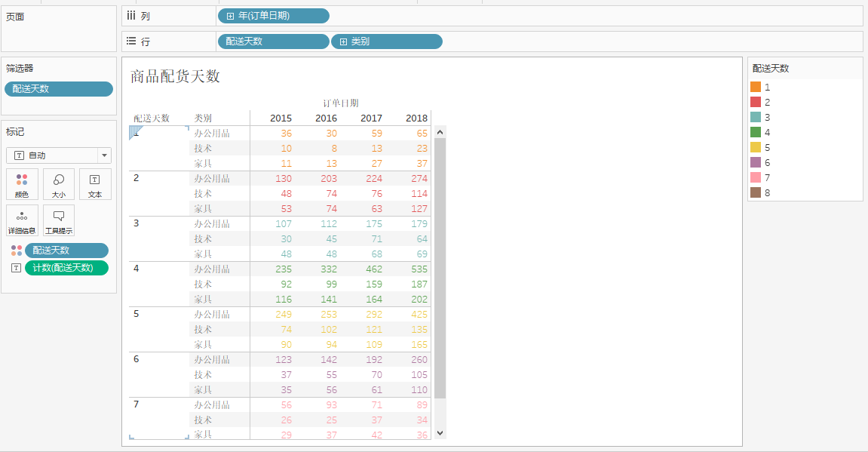868x452 pixels.
Task: Click the green 计数(配送天数) measure pill
Action: coord(66,268)
